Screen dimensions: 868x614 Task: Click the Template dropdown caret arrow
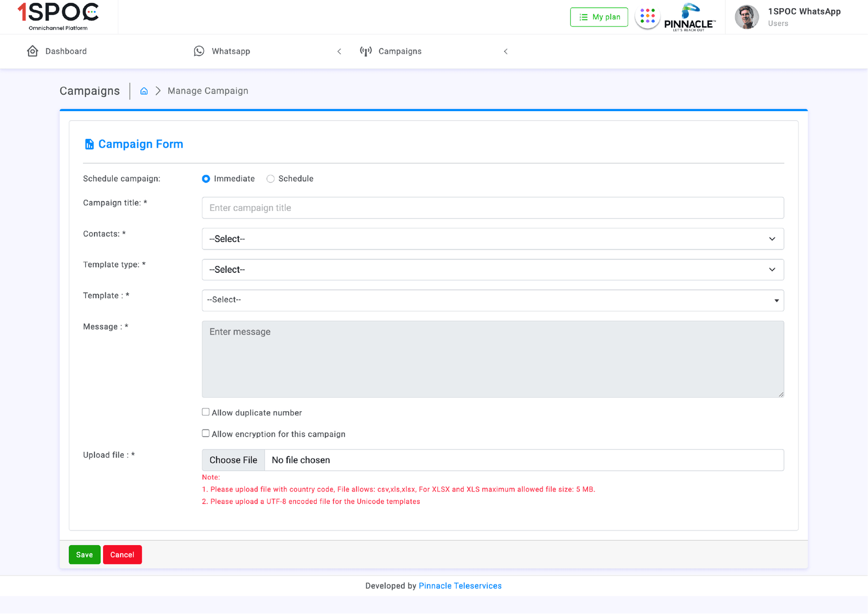[x=776, y=300]
